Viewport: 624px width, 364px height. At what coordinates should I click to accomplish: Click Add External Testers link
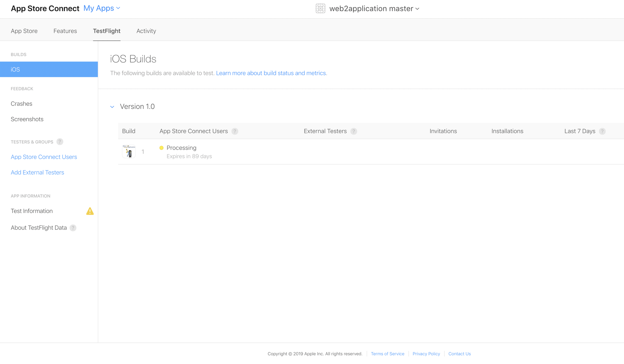(37, 172)
